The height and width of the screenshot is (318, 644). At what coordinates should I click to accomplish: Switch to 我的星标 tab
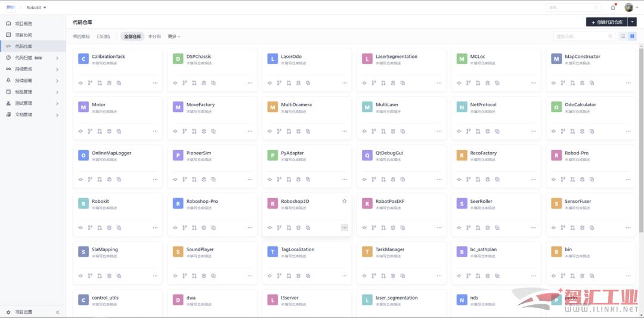[81, 36]
